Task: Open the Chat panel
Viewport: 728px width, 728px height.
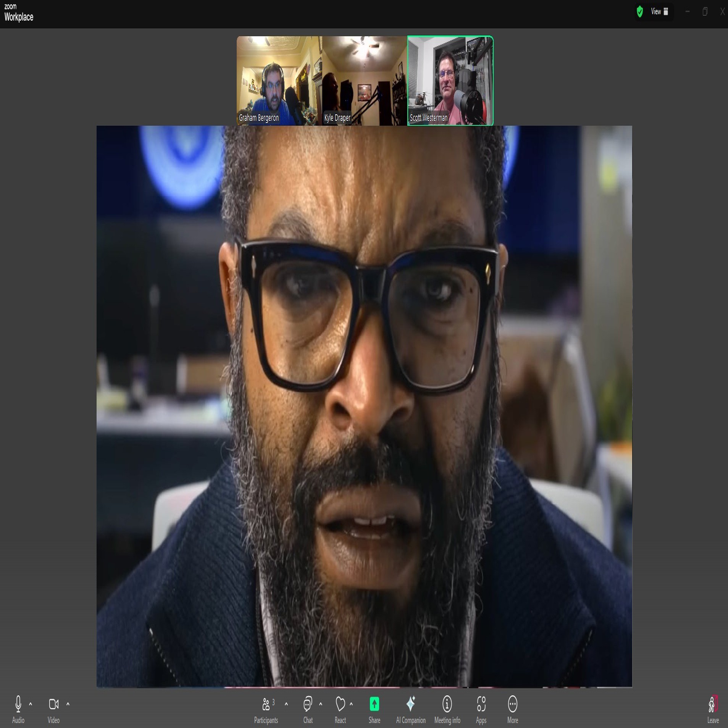Action: click(x=308, y=709)
